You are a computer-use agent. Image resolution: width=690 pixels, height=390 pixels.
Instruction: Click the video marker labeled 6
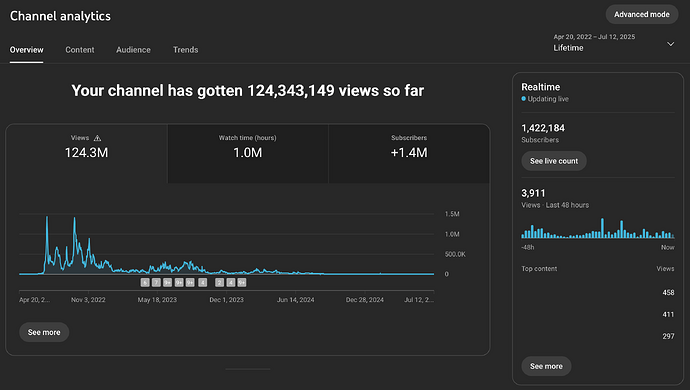point(145,283)
